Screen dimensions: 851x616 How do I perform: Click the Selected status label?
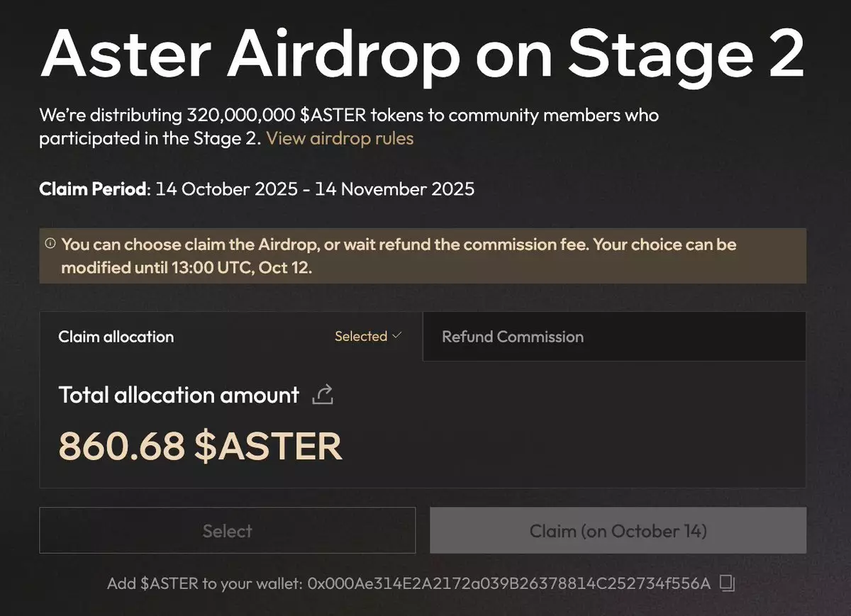click(361, 337)
